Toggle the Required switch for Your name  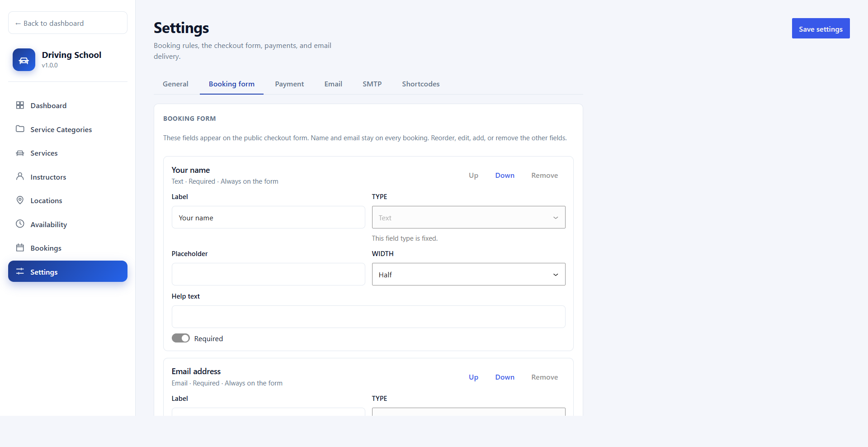point(180,338)
